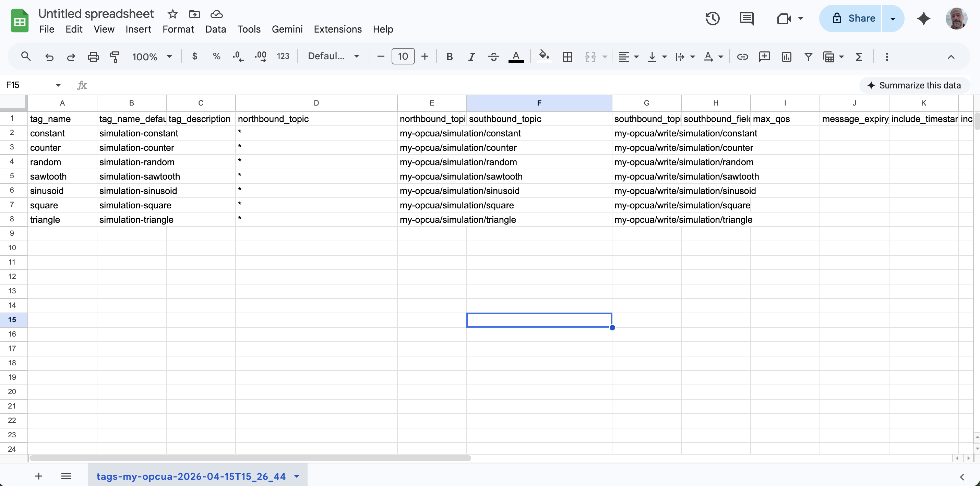
Task: Insert a link
Action: click(x=742, y=57)
